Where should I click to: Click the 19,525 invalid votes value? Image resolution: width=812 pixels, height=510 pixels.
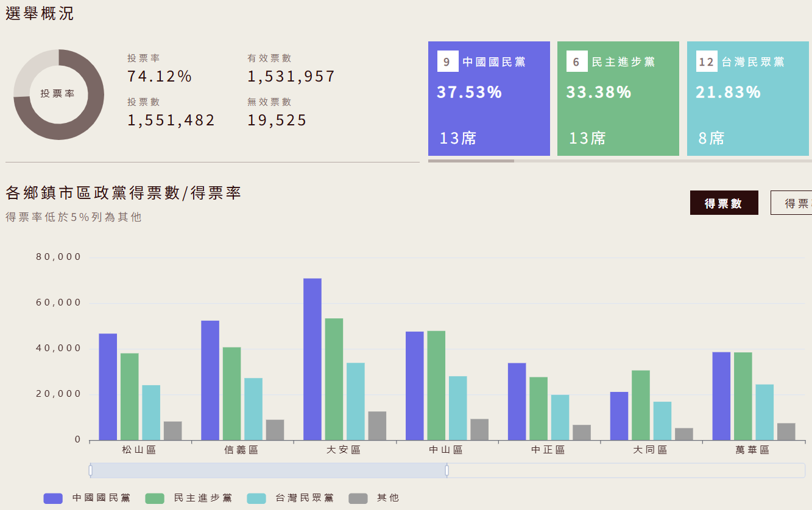click(277, 121)
